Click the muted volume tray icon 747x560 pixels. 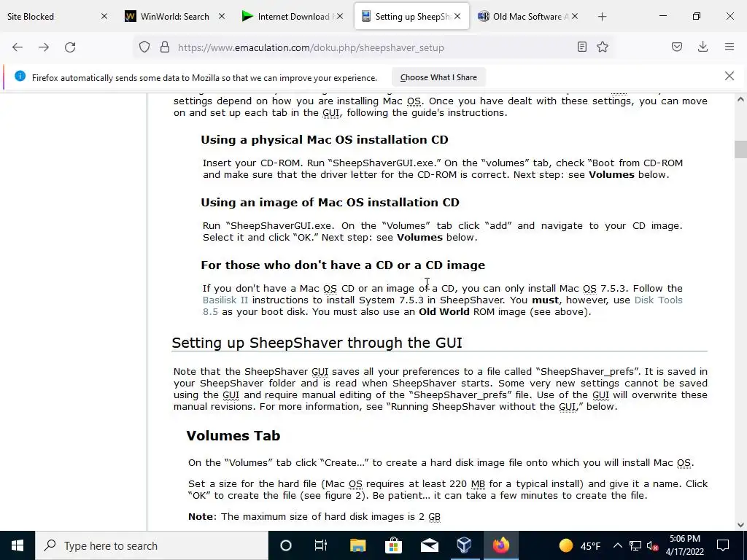pyautogui.click(x=652, y=545)
